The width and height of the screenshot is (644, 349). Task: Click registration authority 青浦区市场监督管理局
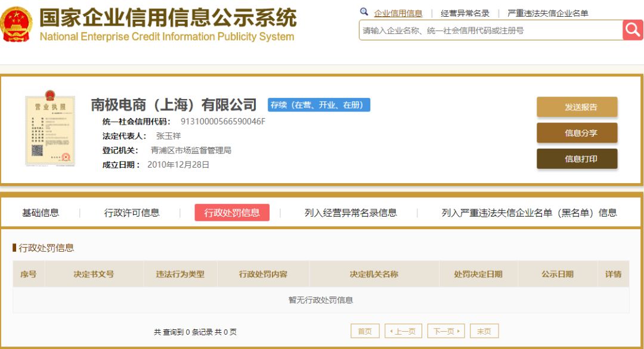[x=191, y=150]
